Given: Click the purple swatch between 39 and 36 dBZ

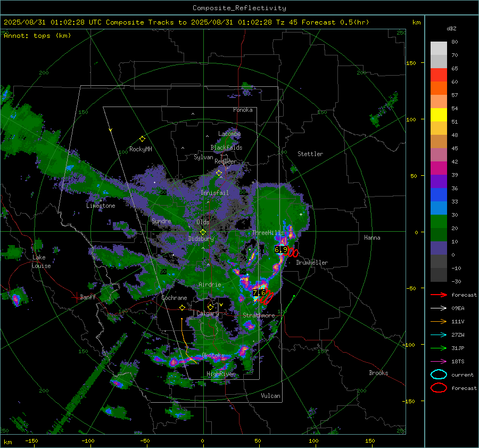Looking at the screenshot, I should 439,182.
